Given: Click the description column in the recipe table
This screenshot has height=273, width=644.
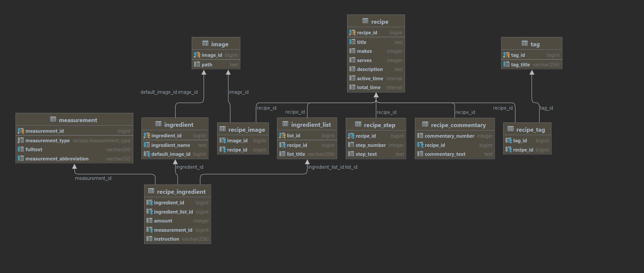Looking at the screenshot, I should (x=376, y=69).
